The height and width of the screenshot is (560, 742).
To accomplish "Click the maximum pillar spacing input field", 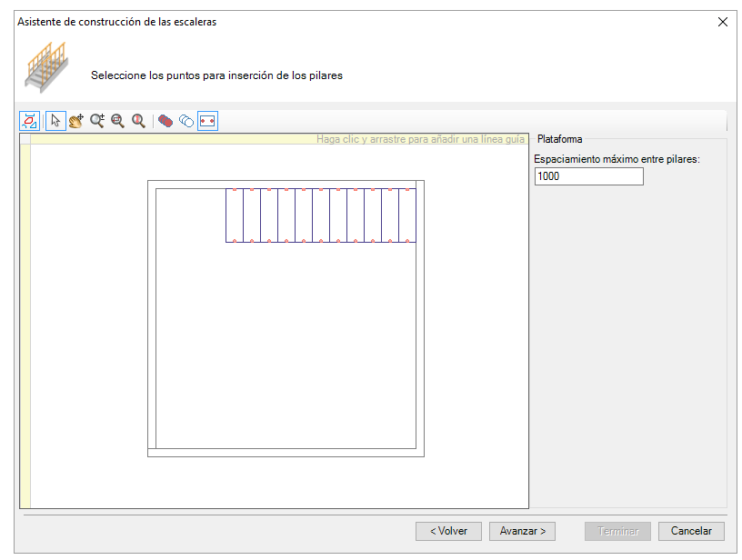I will point(588,176).
